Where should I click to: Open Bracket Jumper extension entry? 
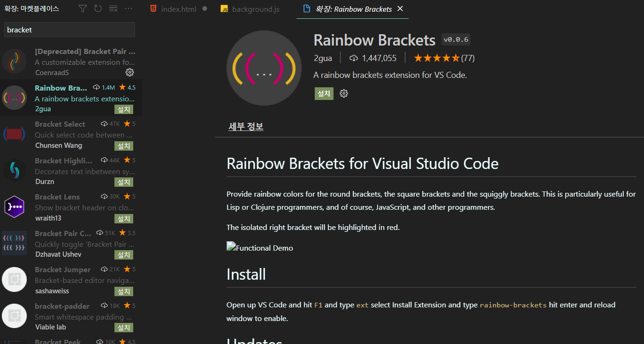(x=71, y=280)
